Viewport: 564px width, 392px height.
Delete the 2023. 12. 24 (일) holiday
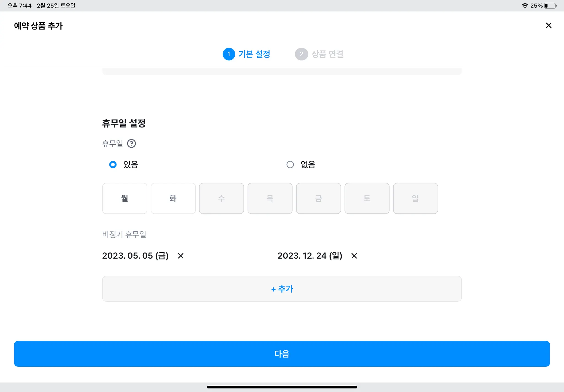tap(354, 256)
